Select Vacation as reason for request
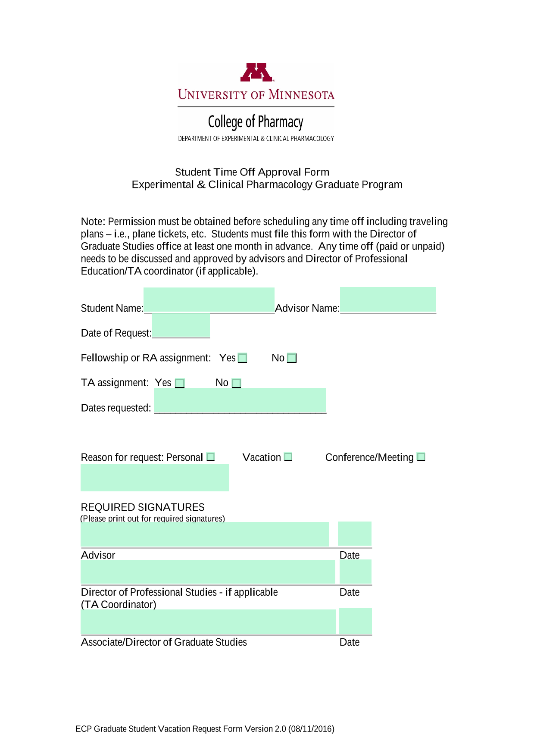The image size is (534, 756). [288, 457]
